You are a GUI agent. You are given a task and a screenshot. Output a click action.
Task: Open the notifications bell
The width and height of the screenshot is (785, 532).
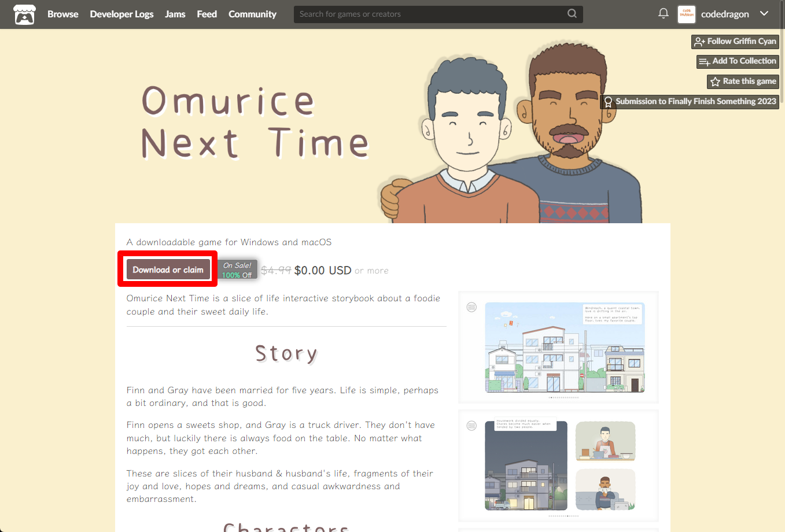(664, 13)
